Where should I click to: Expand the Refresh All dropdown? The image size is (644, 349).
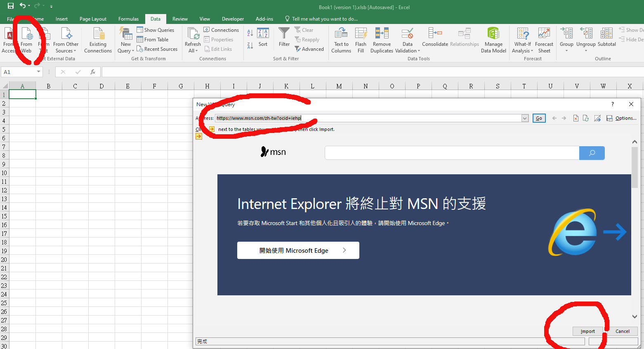pos(193,51)
